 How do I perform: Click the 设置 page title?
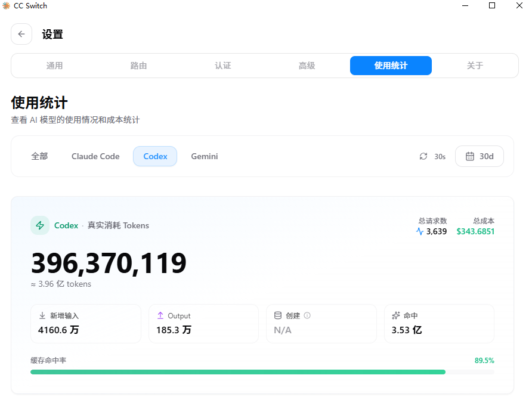click(52, 34)
